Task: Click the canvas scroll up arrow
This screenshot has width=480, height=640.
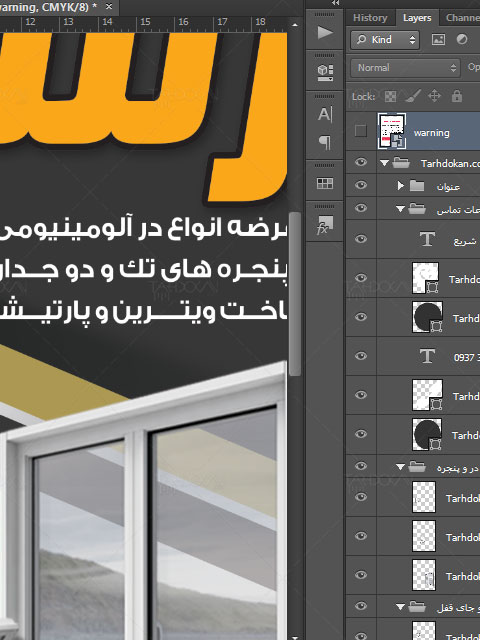Action: click(x=295, y=24)
